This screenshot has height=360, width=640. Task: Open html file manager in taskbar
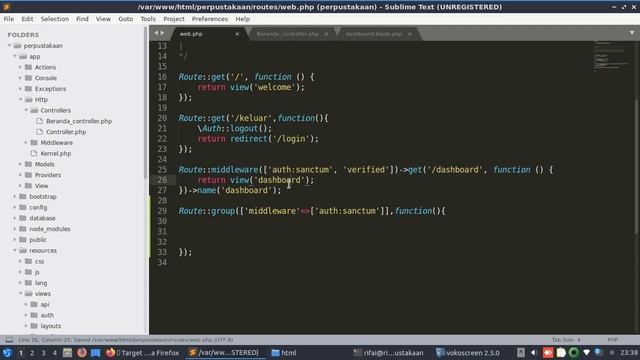pos(284,353)
